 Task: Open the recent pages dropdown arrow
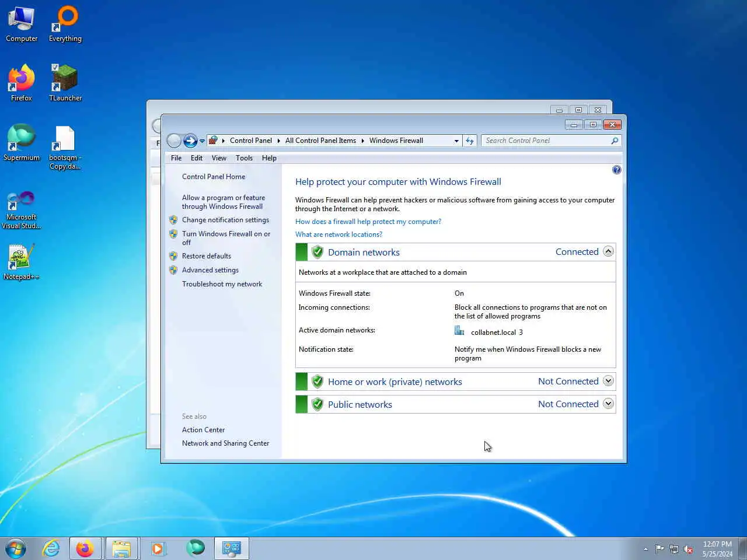coord(202,141)
